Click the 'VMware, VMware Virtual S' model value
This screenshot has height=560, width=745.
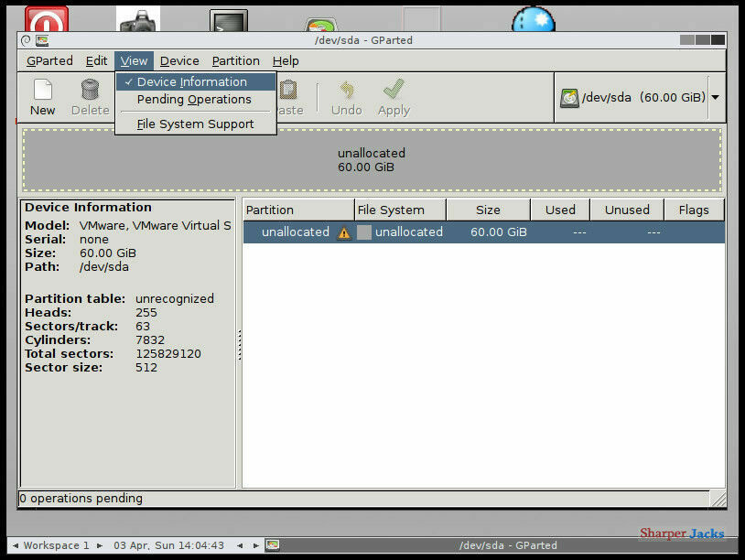pyautogui.click(x=156, y=226)
